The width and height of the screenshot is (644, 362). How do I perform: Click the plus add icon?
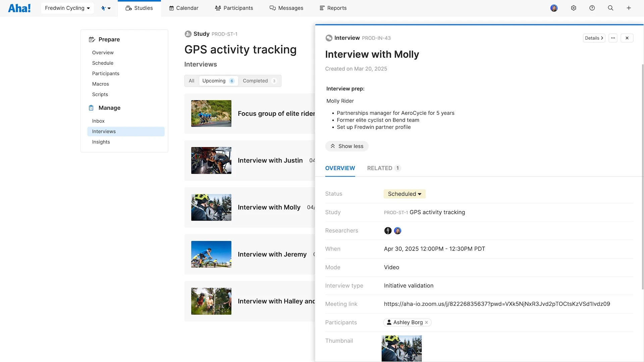(629, 8)
